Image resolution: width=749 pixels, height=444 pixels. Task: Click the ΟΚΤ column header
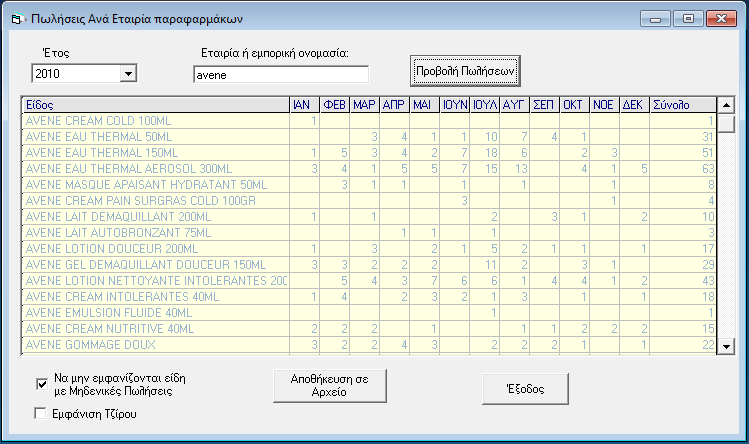(x=575, y=105)
